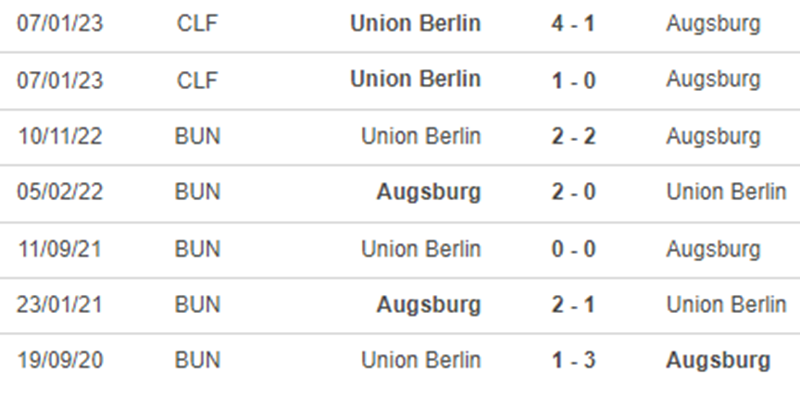Click Augsburg away team on 10/11/22 row
The height and width of the screenshot is (396, 800).
(713, 137)
